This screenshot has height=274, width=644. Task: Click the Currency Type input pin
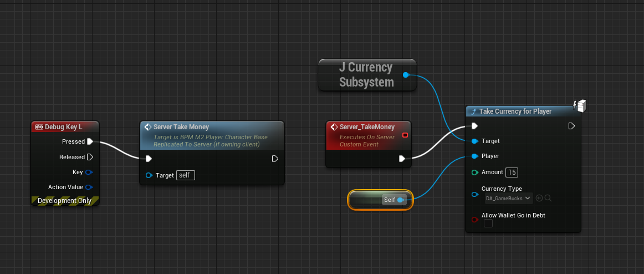474,195
